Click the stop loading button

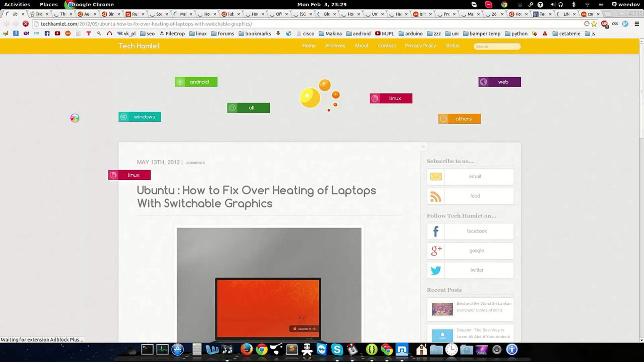point(25,24)
